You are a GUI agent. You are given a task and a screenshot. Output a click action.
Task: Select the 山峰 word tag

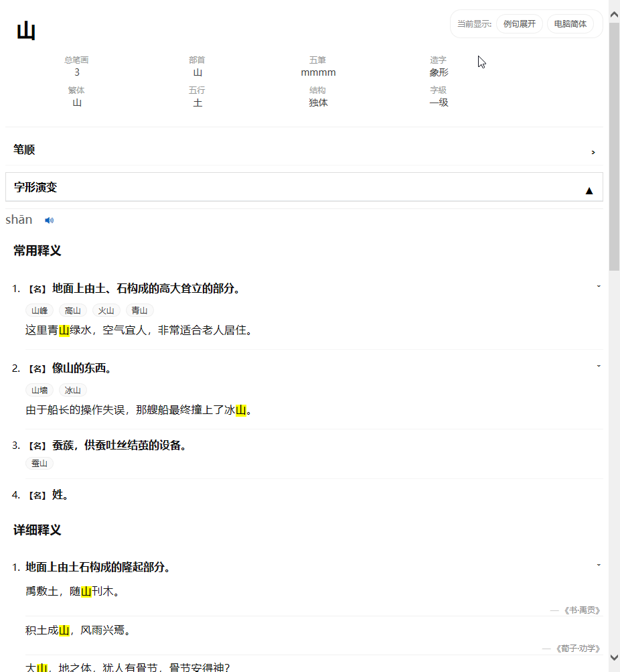click(x=39, y=310)
